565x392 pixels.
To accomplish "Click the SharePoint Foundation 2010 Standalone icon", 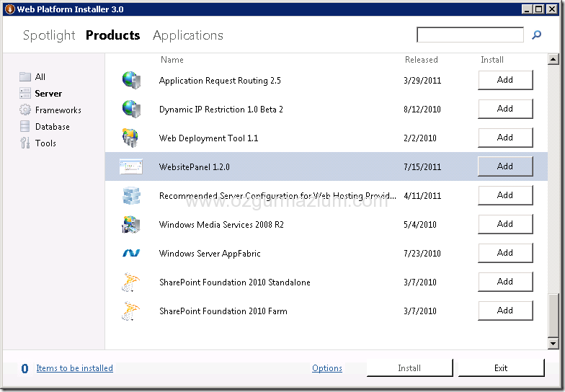I will pyautogui.click(x=130, y=282).
